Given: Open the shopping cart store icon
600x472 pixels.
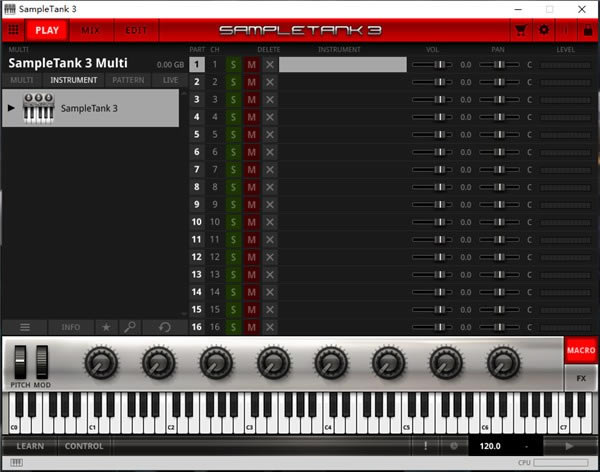Looking at the screenshot, I should pos(521,30).
